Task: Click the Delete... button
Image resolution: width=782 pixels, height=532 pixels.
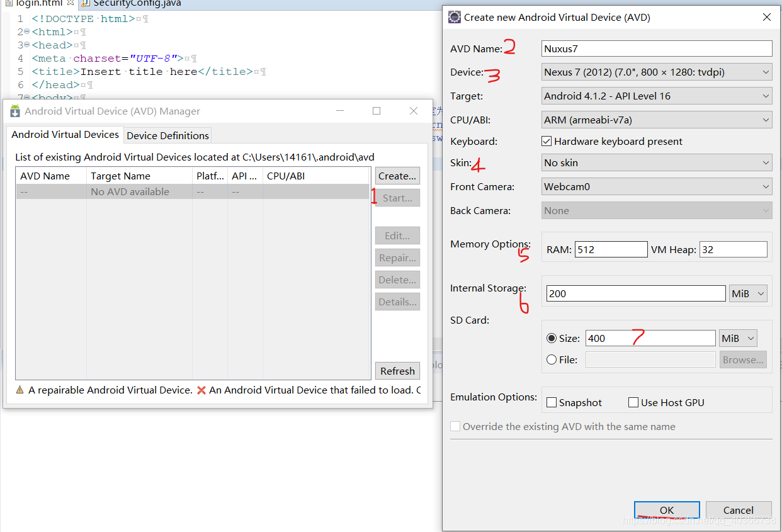Action: [397, 280]
